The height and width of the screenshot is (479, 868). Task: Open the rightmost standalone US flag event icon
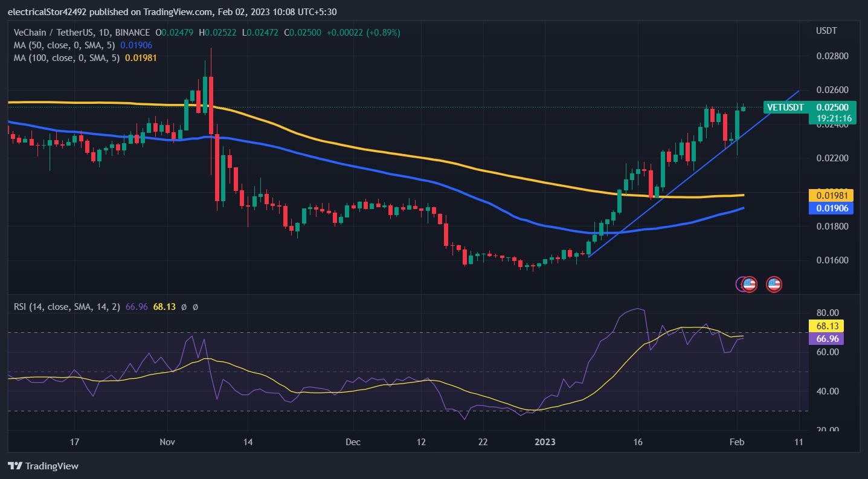(774, 284)
